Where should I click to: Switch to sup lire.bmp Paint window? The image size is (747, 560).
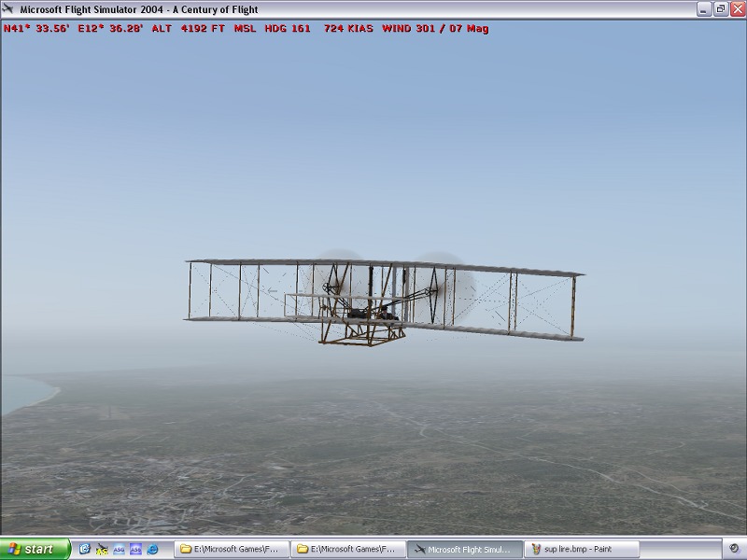pos(579,549)
